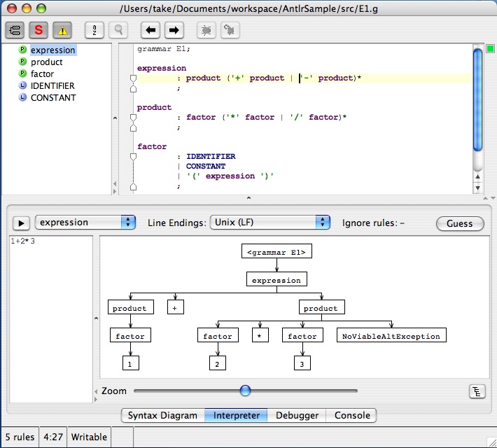The image size is (497, 448).
Task: Navigate forward with the right arrow icon
Action: (x=174, y=30)
